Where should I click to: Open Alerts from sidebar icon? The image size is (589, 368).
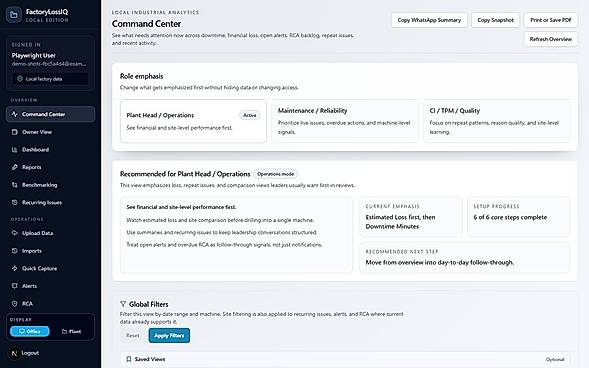pos(15,286)
